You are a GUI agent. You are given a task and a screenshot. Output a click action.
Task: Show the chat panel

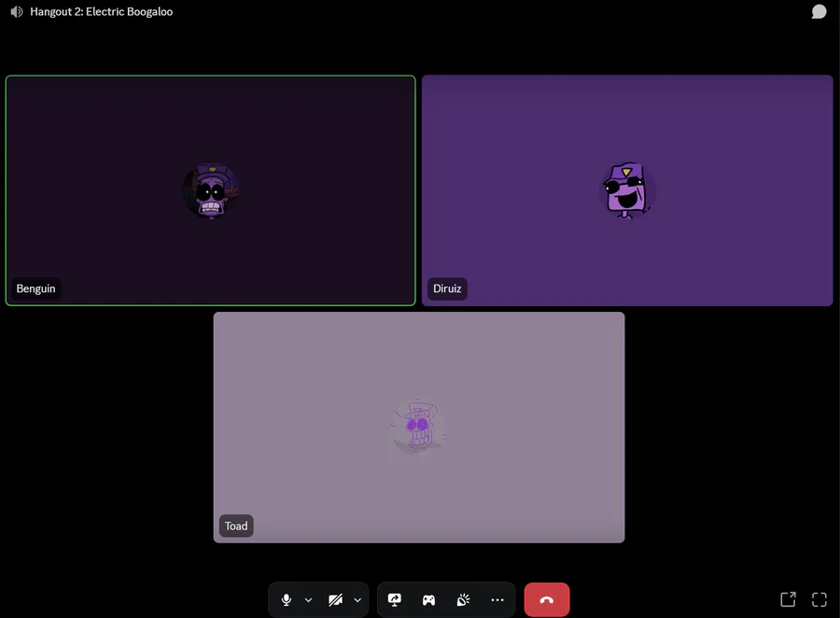(819, 11)
